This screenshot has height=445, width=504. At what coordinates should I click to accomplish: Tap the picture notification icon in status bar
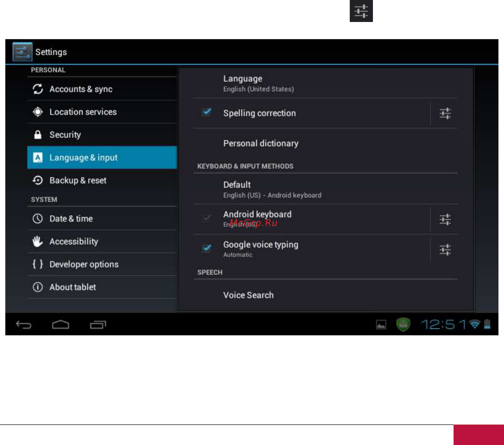(x=381, y=324)
